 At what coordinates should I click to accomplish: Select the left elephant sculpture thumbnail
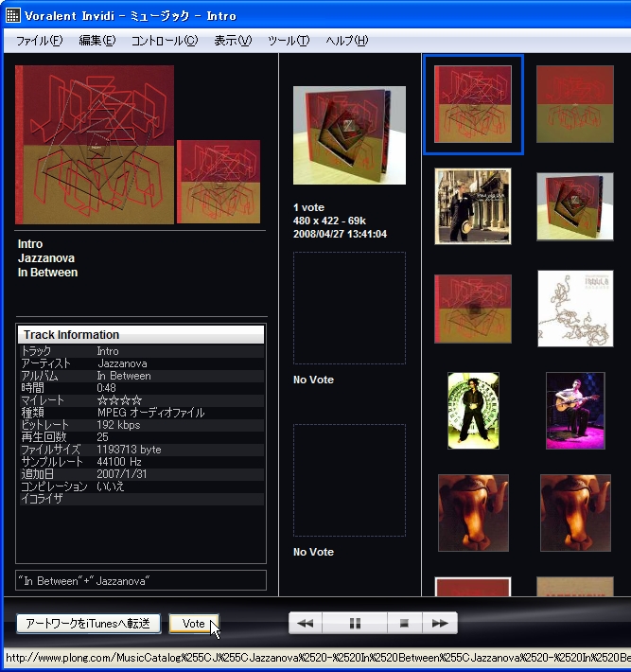[x=473, y=513]
